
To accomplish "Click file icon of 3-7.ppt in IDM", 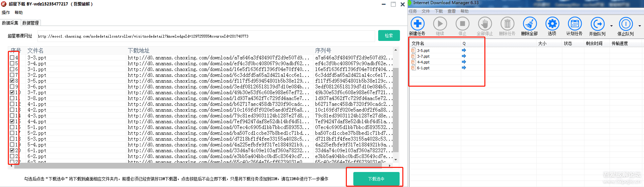I will coord(413,56).
